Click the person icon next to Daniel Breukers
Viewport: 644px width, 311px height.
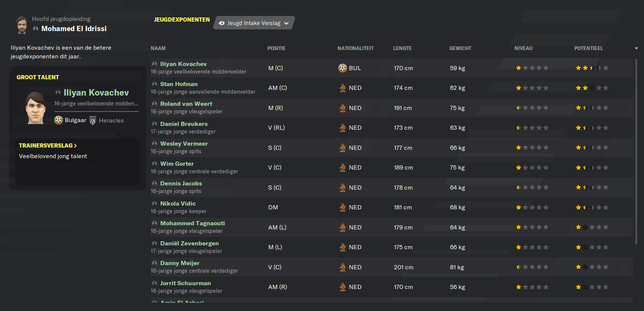click(155, 124)
